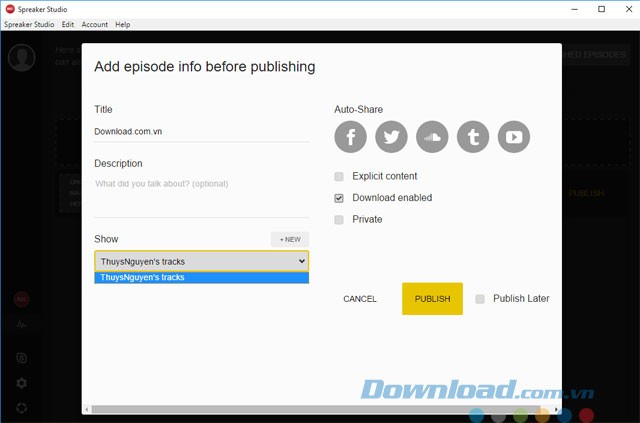Image resolution: width=640 pixels, height=423 pixels.
Task: Select the SoundCloud share icon
Action: pyautogui.click(x=433, y=137)
